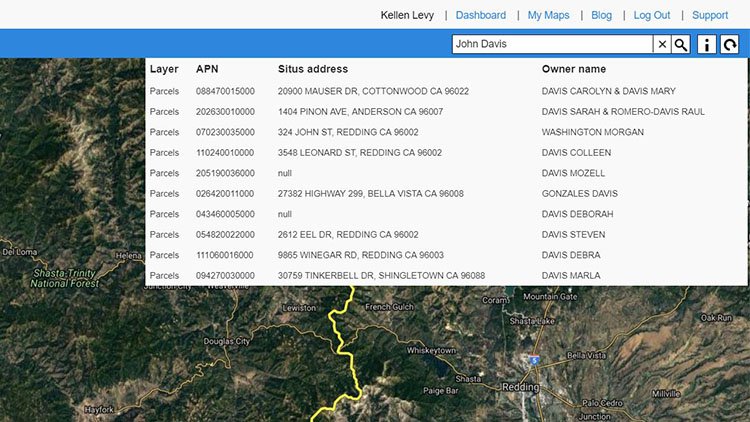Select address 20900 MAUSER DR, COTTONWOOD
Screen dimensions: 750x422
click(x=373, y=91)
